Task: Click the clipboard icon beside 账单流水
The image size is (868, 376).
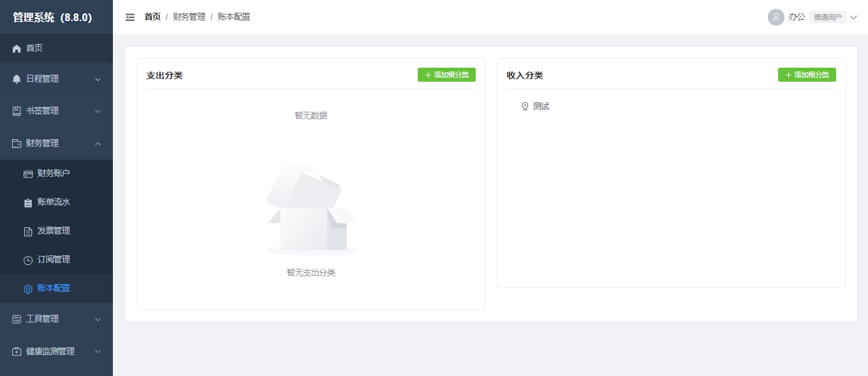Action: tap(28, 203)
